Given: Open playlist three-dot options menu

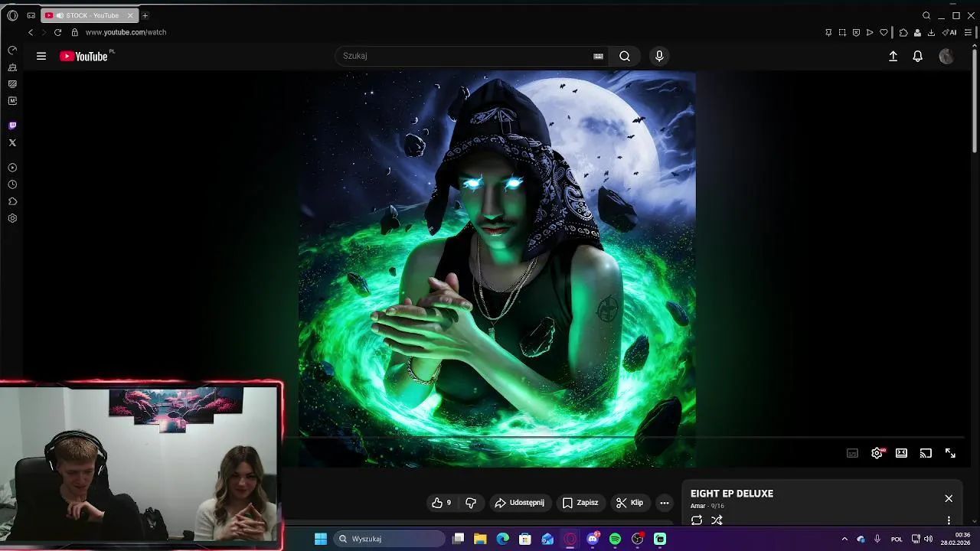Looking at the screenshot, I should [949, 520].
